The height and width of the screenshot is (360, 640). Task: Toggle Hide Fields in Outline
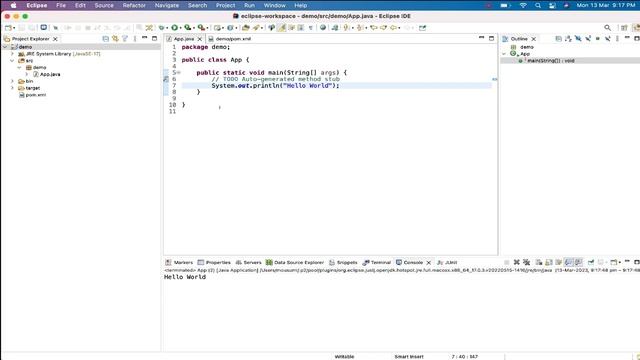pyautogui.click(x=578, y=39)
